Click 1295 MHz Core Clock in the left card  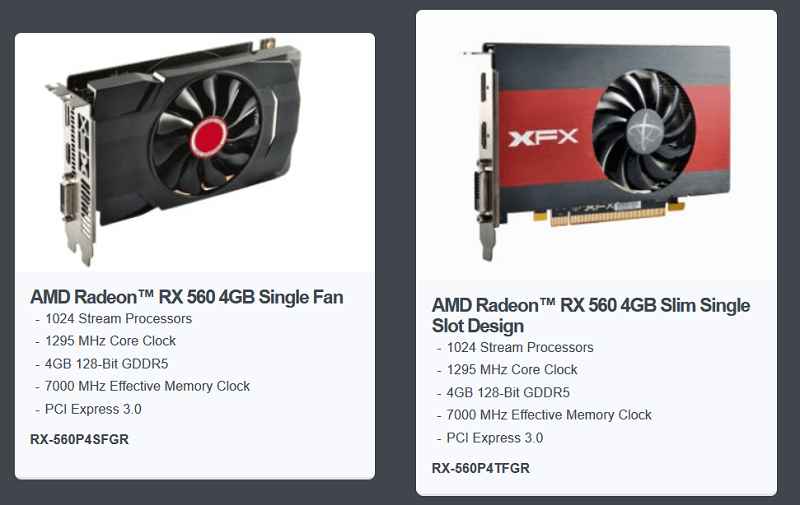click(x=110, y=341)
